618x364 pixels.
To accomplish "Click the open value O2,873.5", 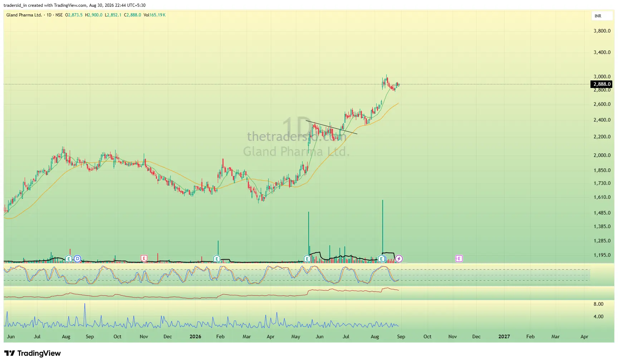I will (x=74, y=15).
